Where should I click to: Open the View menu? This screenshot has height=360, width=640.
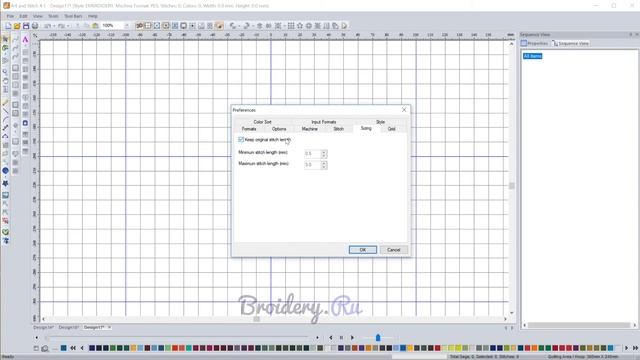tap(38, 16)
